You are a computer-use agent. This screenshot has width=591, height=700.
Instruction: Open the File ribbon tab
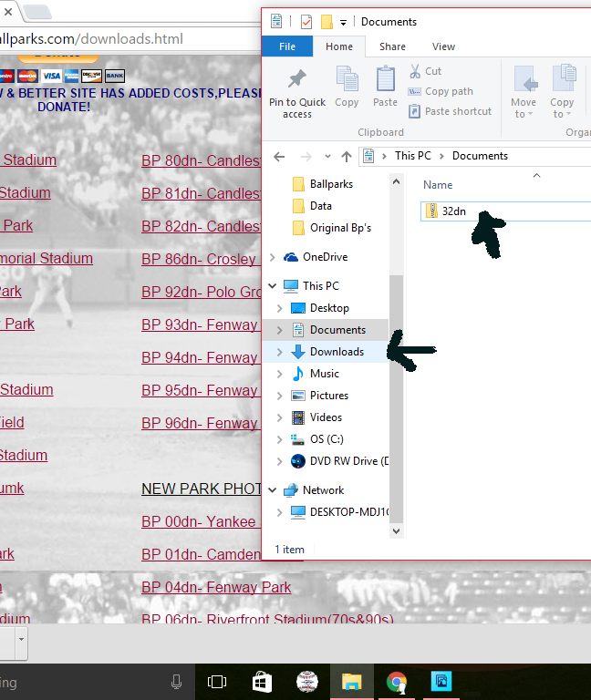(286, 46)
